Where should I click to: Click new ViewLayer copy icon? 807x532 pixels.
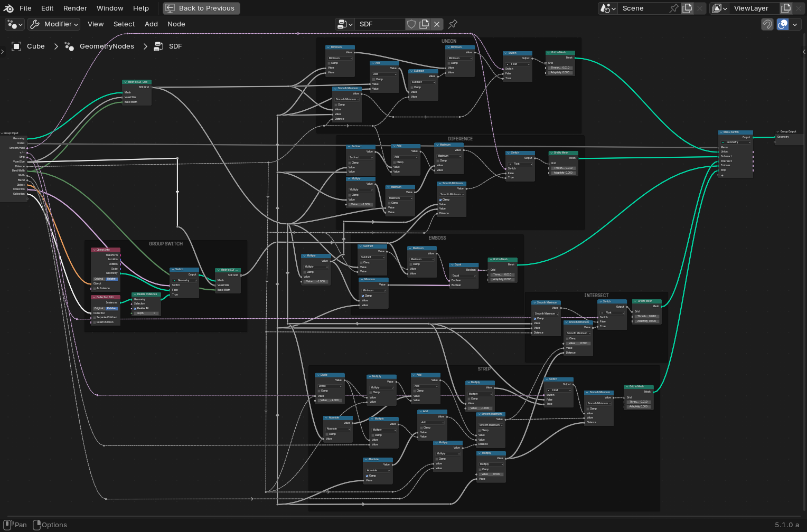786,8
